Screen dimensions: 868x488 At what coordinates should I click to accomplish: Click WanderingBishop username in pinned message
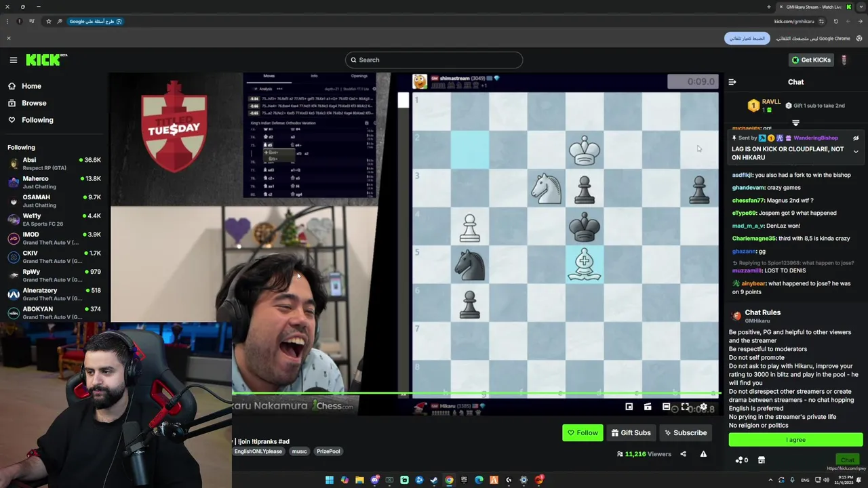[x=816, y=138]
